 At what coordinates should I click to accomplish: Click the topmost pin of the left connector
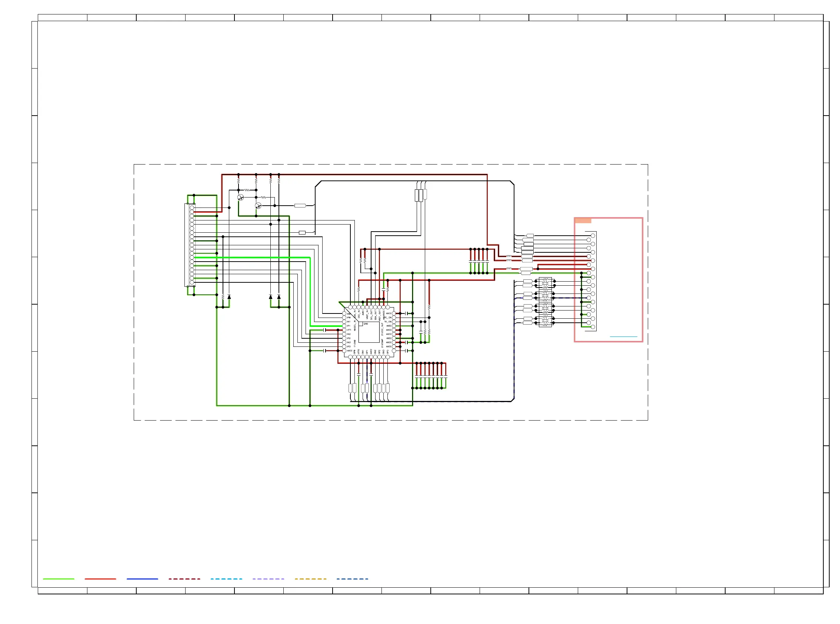(192, 208)
